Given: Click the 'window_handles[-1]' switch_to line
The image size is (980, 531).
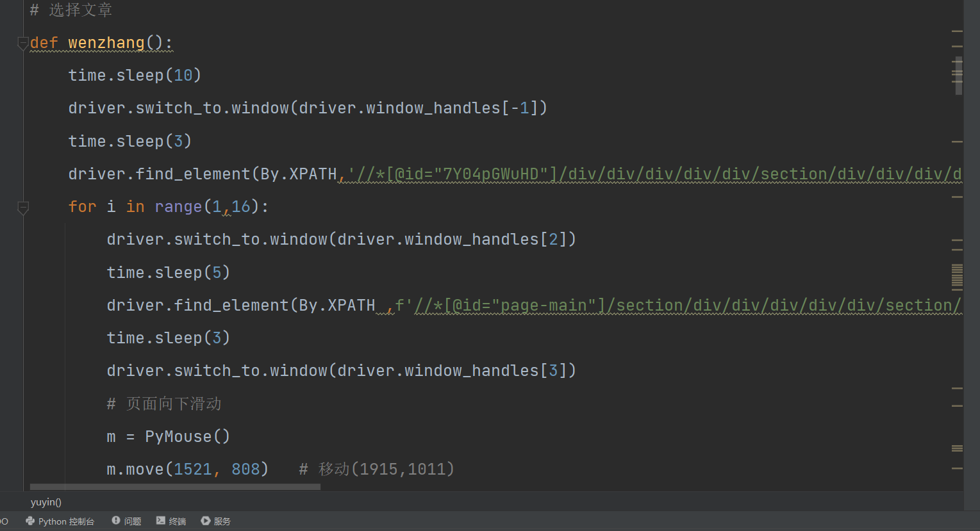Looking at the screenshot, I should [x=308, y=108].
